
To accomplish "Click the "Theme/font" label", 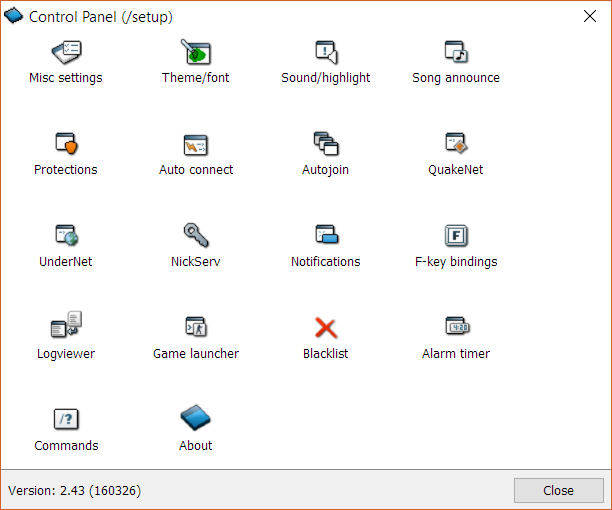I will [196, 78].
